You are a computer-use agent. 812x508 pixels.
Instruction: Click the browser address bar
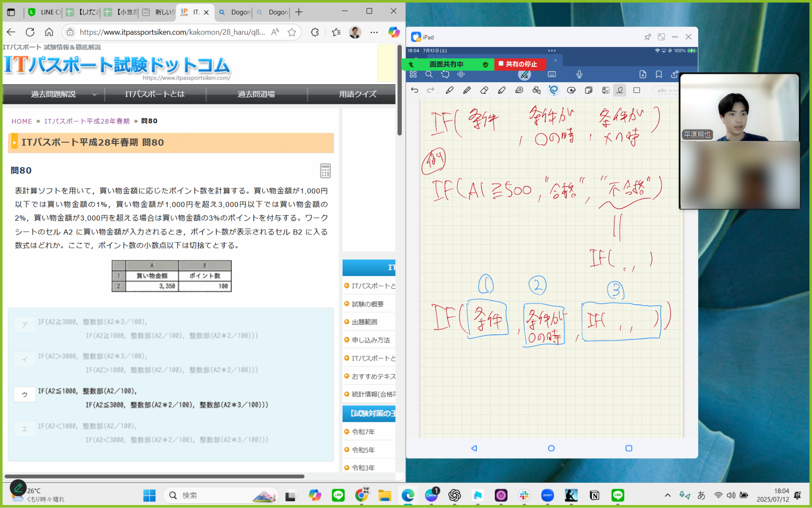click(x=172, y=32)
